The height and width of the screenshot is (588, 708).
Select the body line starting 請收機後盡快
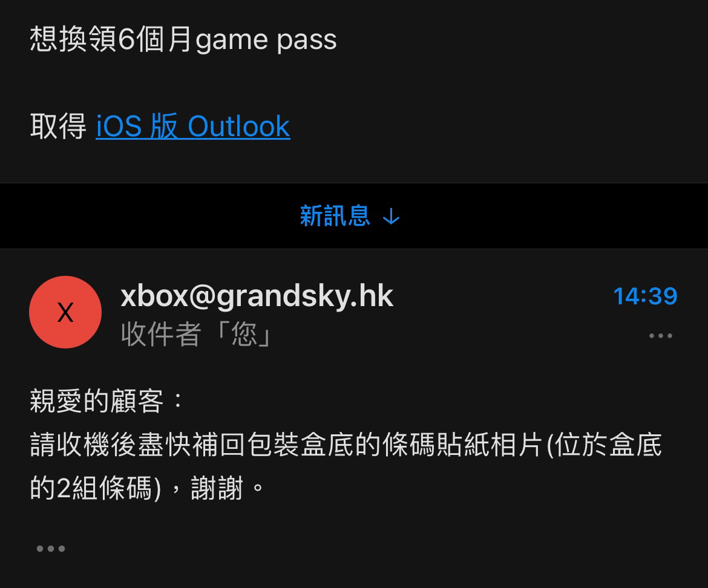pyautogui.click(x=346, y=445)
